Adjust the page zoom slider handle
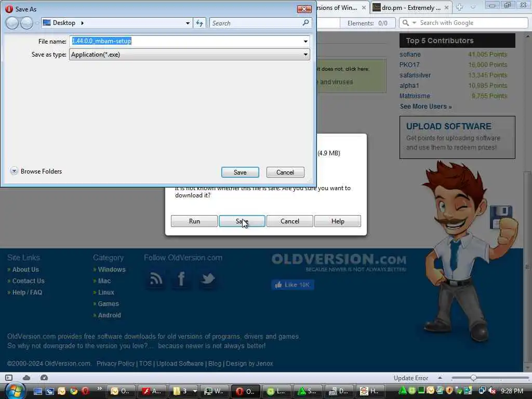This screenshot has height=399, width=532. 473,378
